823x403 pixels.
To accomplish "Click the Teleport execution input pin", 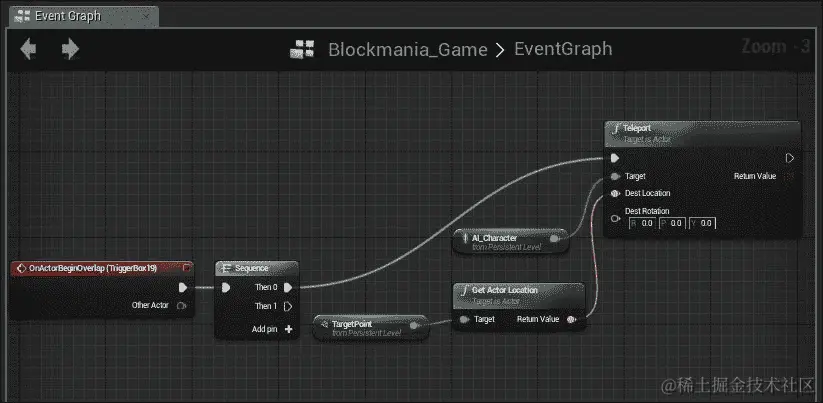I will click(x=615, y=158).
